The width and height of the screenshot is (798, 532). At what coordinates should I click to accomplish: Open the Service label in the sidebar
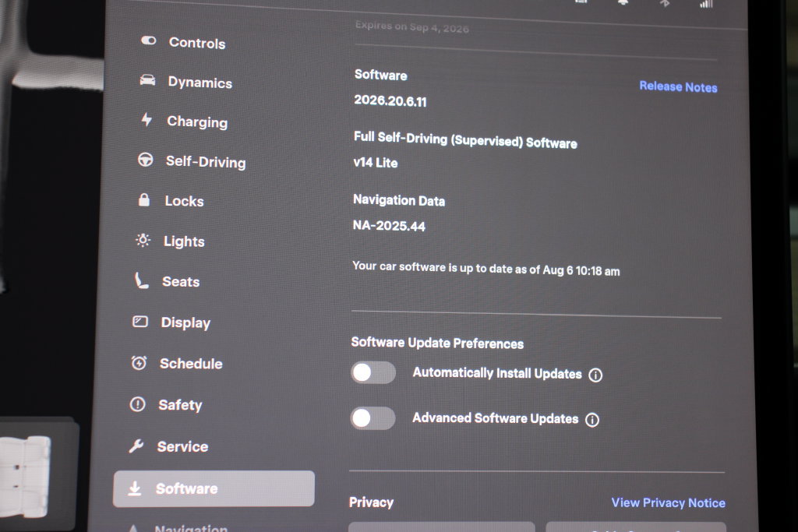pyautogui.click(x=182, y=446)
